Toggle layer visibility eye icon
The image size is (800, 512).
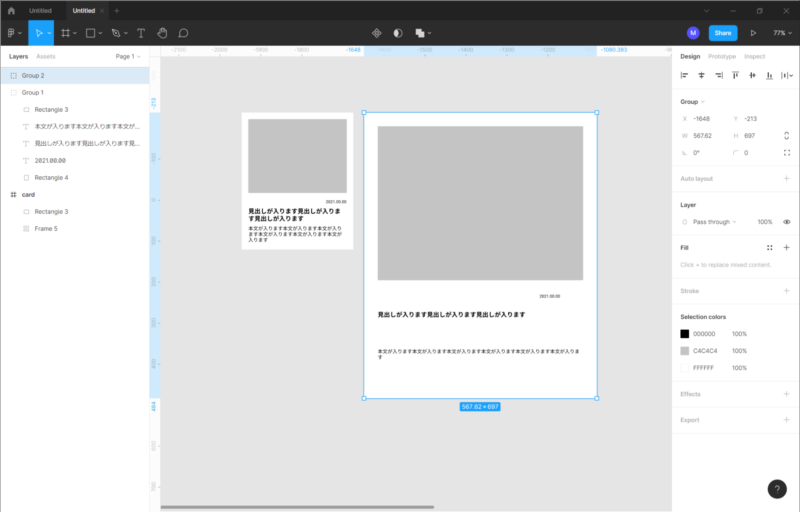(x=787, y=222)
